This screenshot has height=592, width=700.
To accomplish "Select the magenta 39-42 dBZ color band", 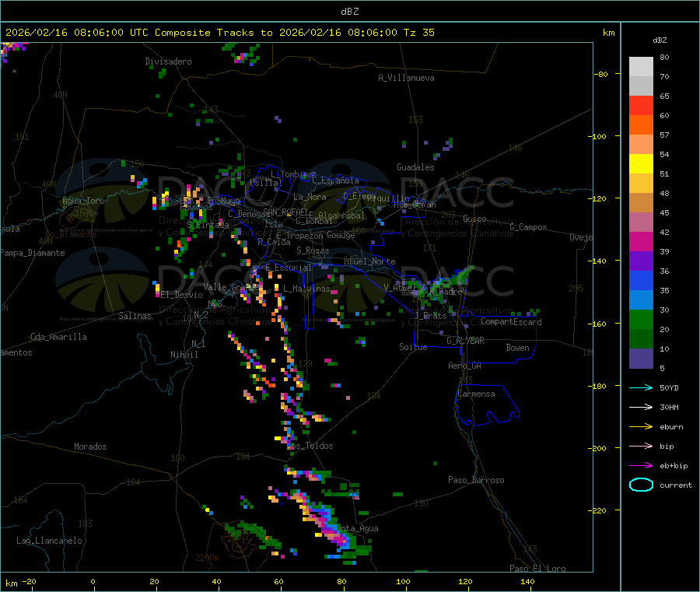I will [641, 241].
